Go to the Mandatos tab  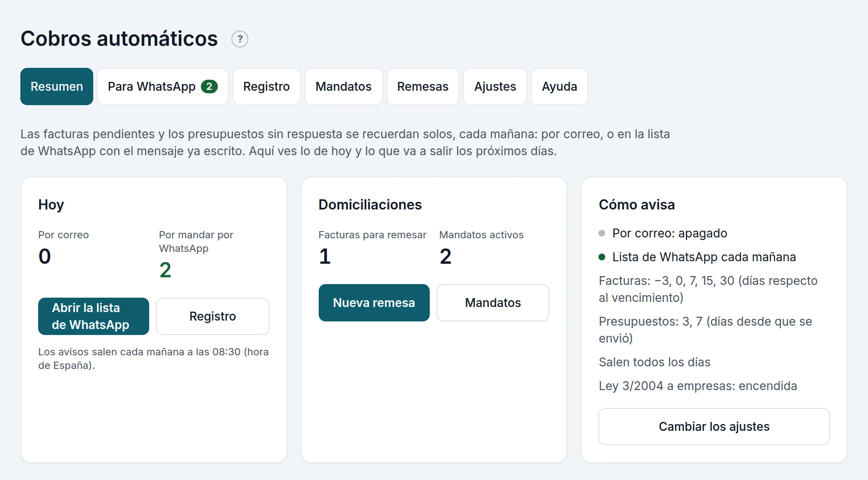pos(344,87)
